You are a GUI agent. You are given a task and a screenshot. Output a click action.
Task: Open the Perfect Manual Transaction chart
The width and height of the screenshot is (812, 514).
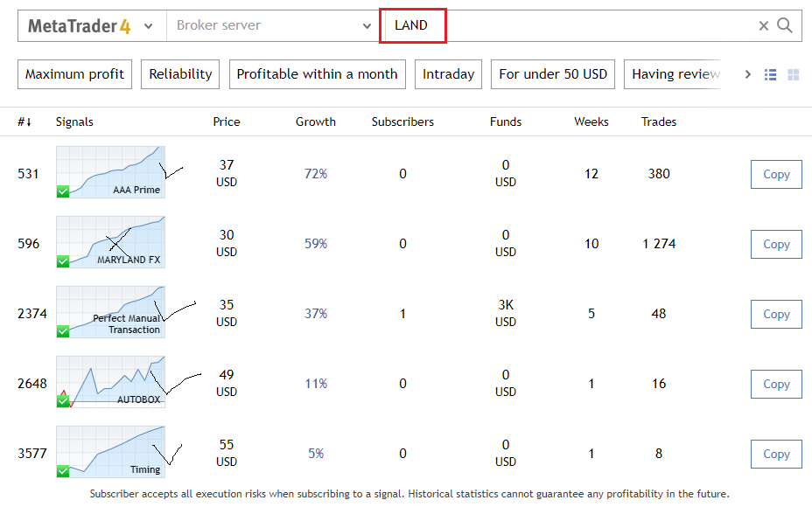pyautogui.click(x=111, y=312)
